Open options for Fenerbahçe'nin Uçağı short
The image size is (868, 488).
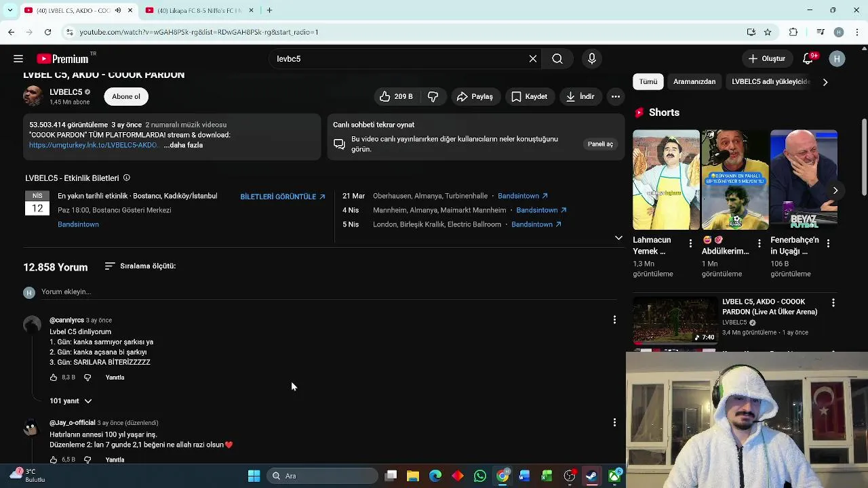(x=828, y=243)
